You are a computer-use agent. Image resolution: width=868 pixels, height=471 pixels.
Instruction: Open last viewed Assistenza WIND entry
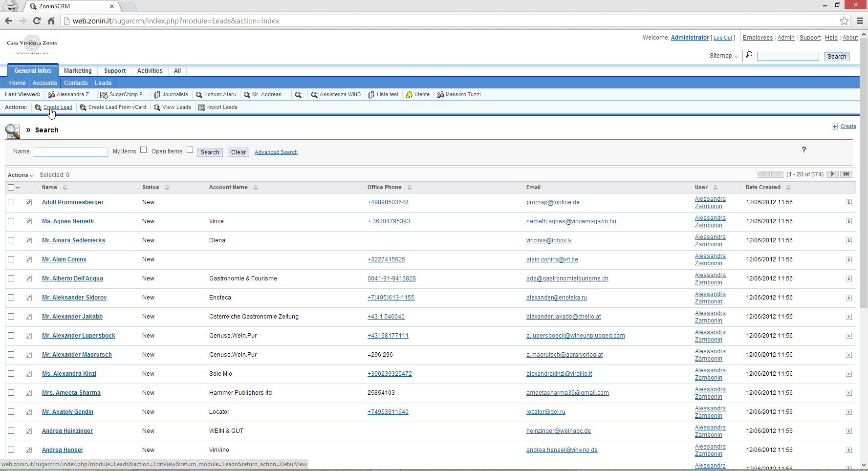(x=336, y=95)
